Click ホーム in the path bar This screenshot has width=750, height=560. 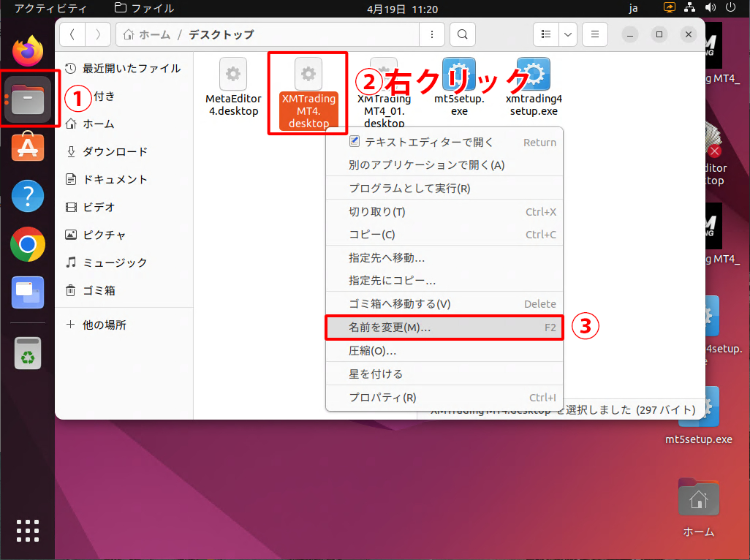147,34
